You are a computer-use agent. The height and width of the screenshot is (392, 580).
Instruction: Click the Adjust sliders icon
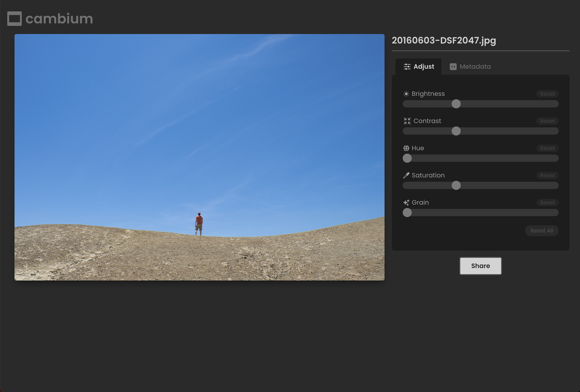tap(407, 67)
